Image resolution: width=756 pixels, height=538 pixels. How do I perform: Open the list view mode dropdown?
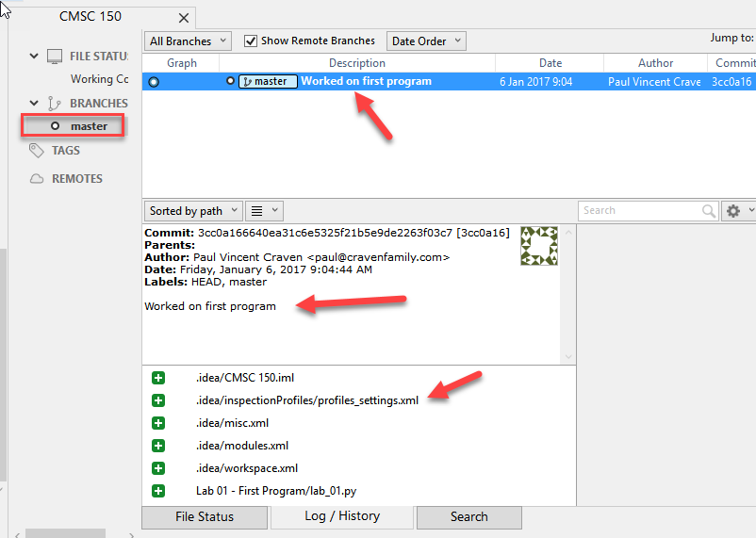pyautogui.click(x=264, y=211)
